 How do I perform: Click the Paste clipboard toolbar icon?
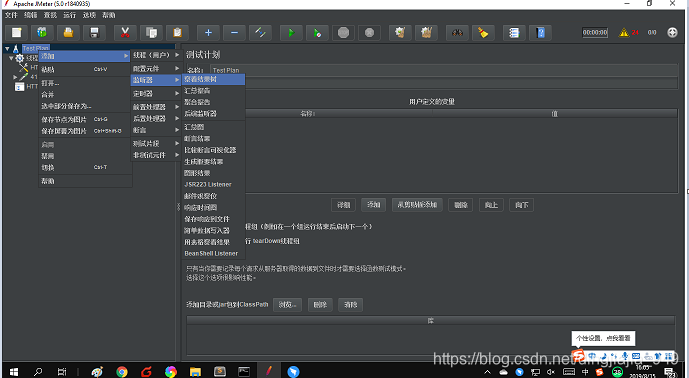click(x=177, y=33)
